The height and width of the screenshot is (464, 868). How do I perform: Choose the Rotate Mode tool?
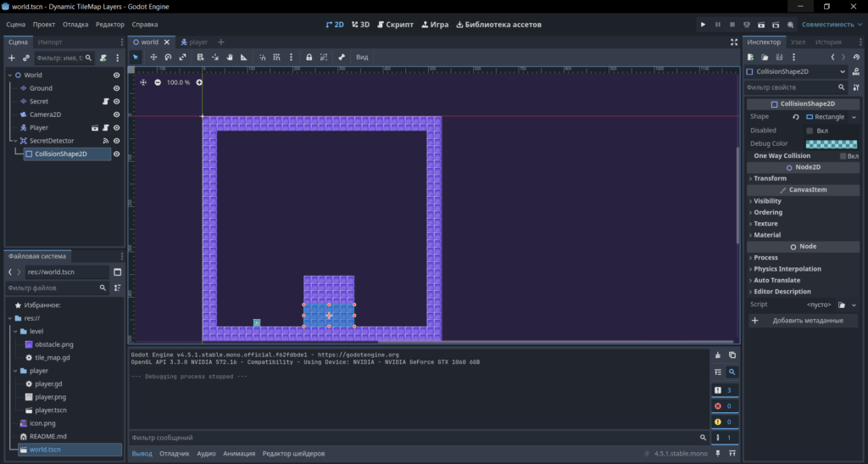[168, 57]
